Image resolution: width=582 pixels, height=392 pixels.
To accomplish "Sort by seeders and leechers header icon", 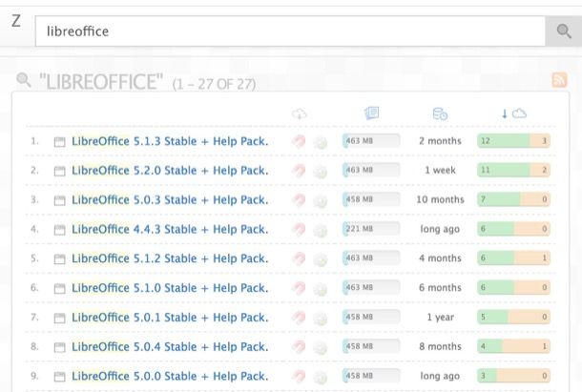I will (x=514, y=113).
